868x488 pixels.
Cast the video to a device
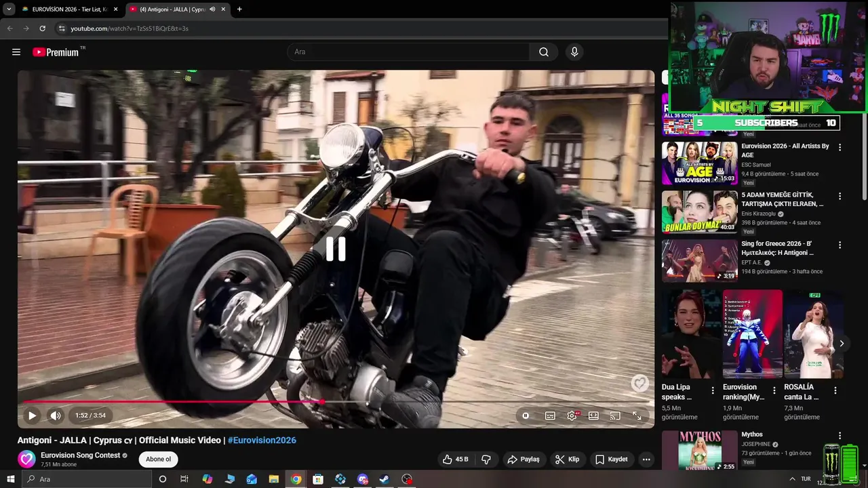click(x=615, y=415)
